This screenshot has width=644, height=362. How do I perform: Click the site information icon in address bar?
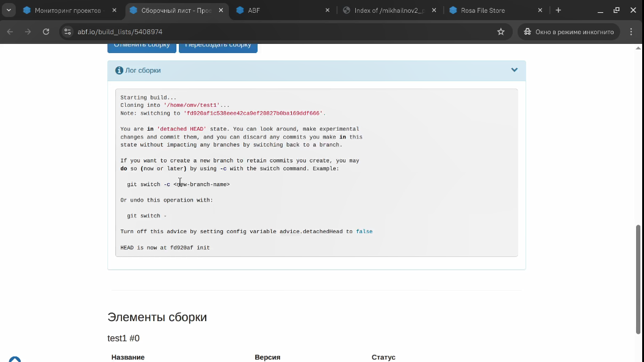(x=68, y=32)
